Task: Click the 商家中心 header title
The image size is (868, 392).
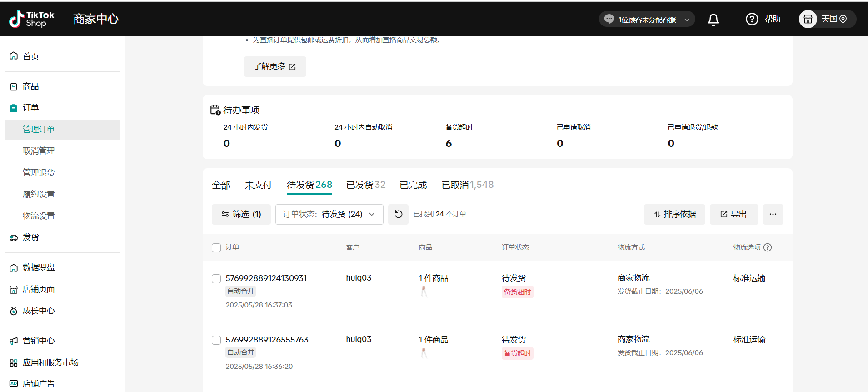Action: (x=96, y=19)
